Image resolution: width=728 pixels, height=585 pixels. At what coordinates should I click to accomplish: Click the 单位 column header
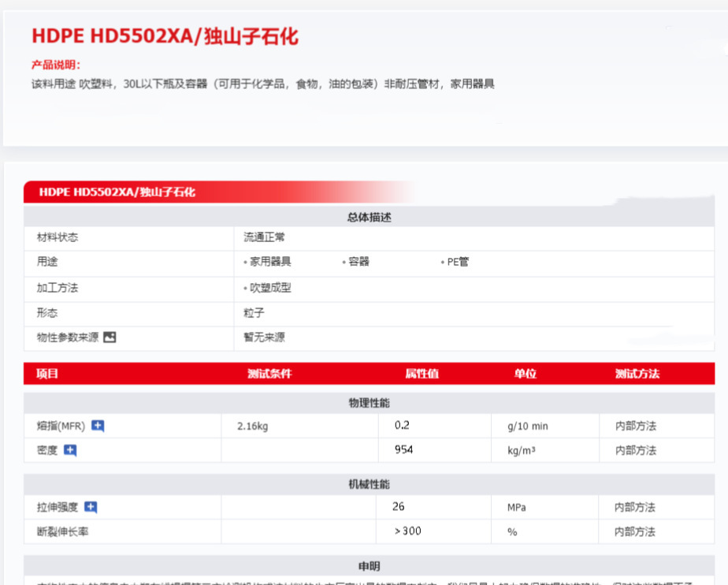point(525,374)
